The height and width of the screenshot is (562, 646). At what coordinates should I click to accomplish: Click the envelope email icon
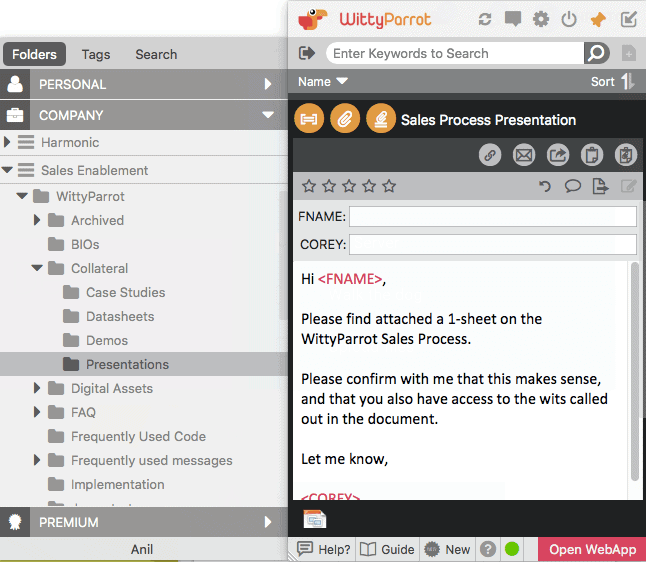click(523, 155)
